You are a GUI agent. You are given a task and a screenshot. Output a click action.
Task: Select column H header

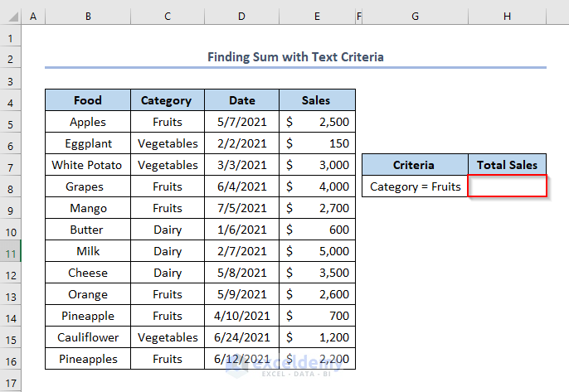(508, 17)
